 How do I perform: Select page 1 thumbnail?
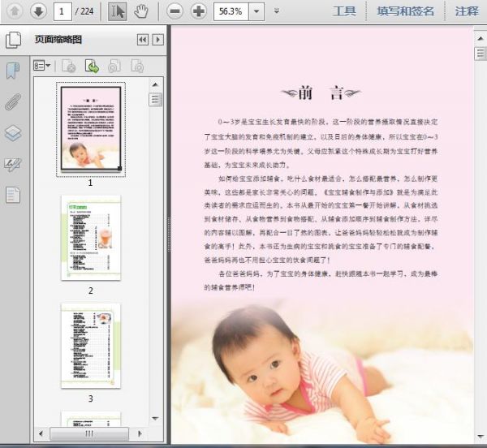coord(91,128)
